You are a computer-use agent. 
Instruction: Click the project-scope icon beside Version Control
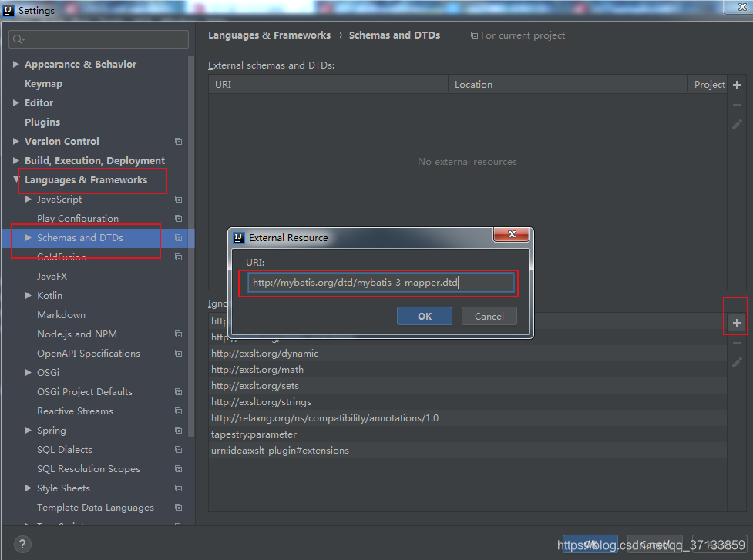tap(178, 141)
